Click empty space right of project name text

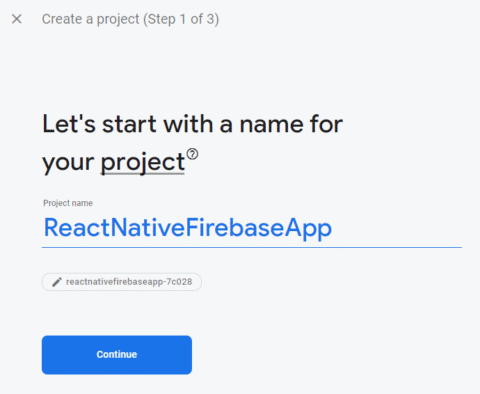coord(397,229)
